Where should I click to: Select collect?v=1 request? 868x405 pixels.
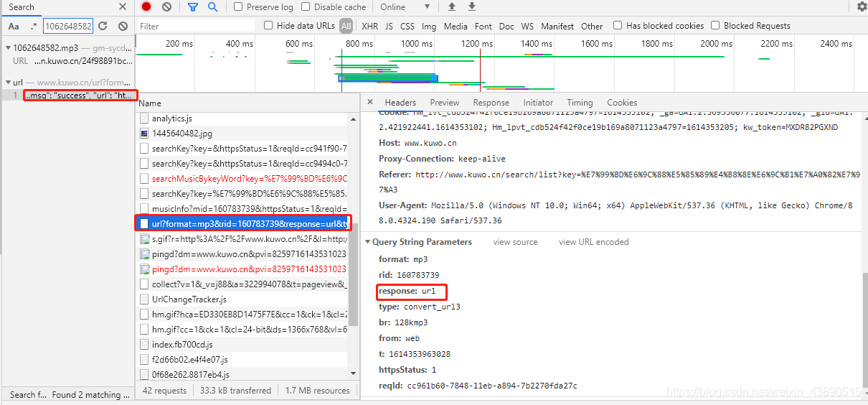point(242,284)
